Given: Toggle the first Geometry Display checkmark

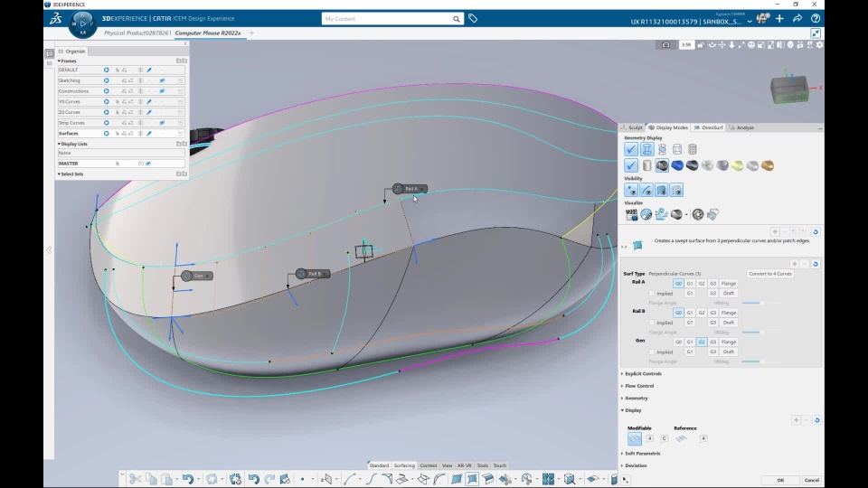Looking at the screenshot, I should (631, 149).
